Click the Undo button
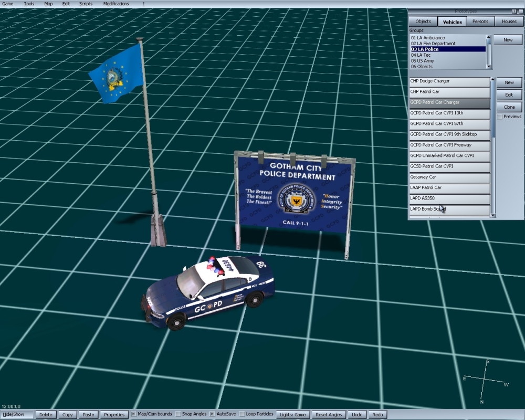The width and height of the screenshot is (525, 420). (357, 415)
